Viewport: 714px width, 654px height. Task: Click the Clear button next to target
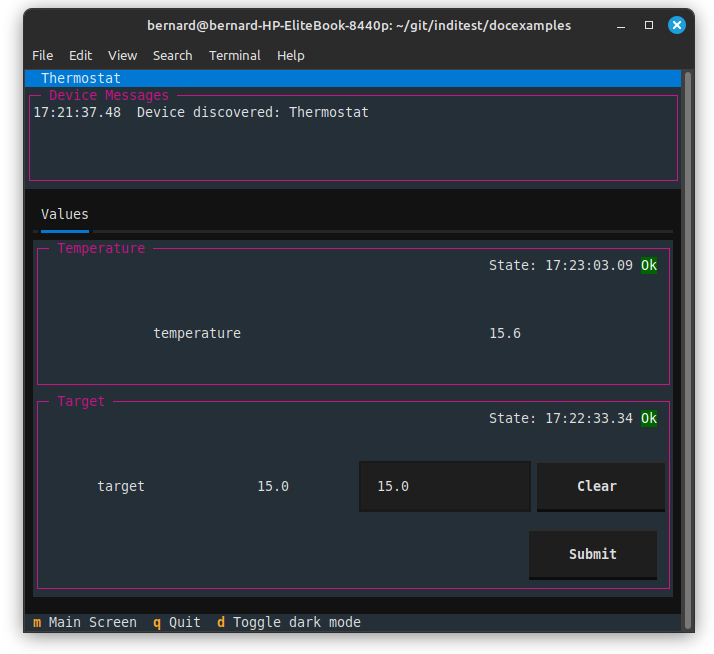coord(601,486)
